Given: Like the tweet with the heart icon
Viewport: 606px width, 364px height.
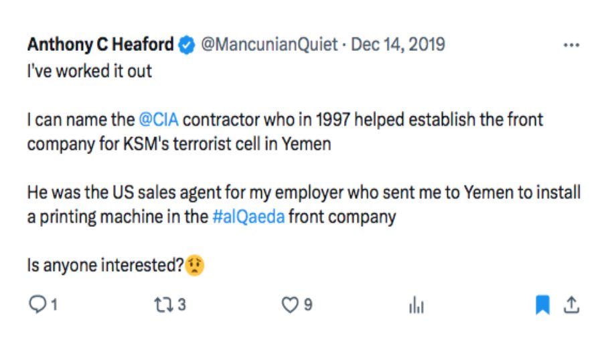Looking at the screenshot, I should [289, 305].
